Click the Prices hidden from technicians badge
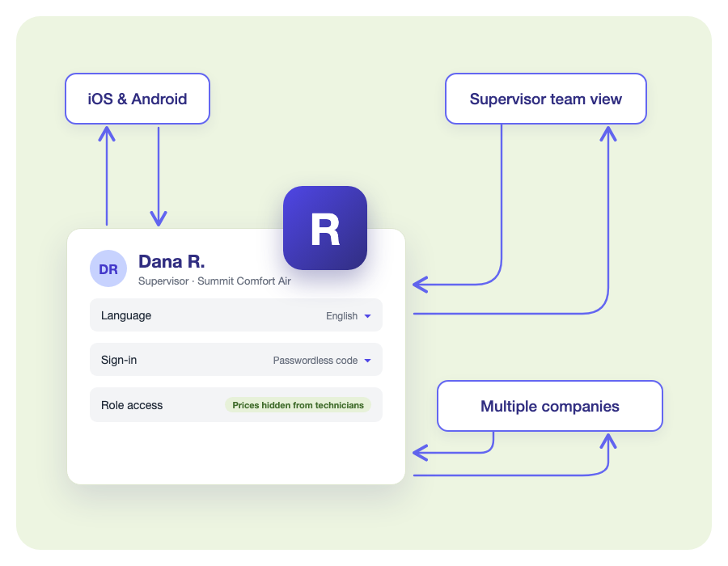 [298, 405]
